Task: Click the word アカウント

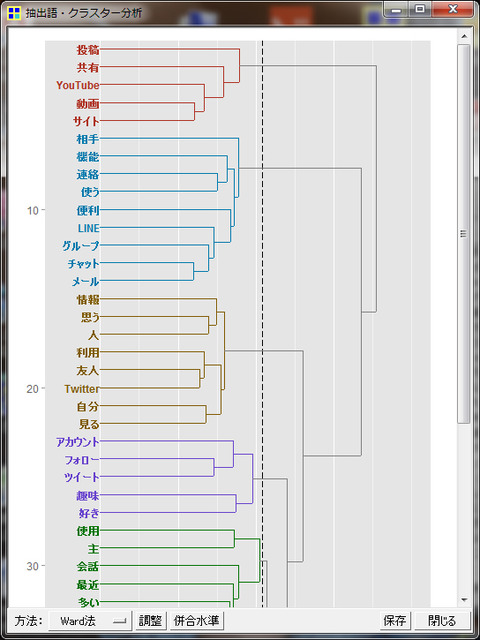Action: [78, 442]
